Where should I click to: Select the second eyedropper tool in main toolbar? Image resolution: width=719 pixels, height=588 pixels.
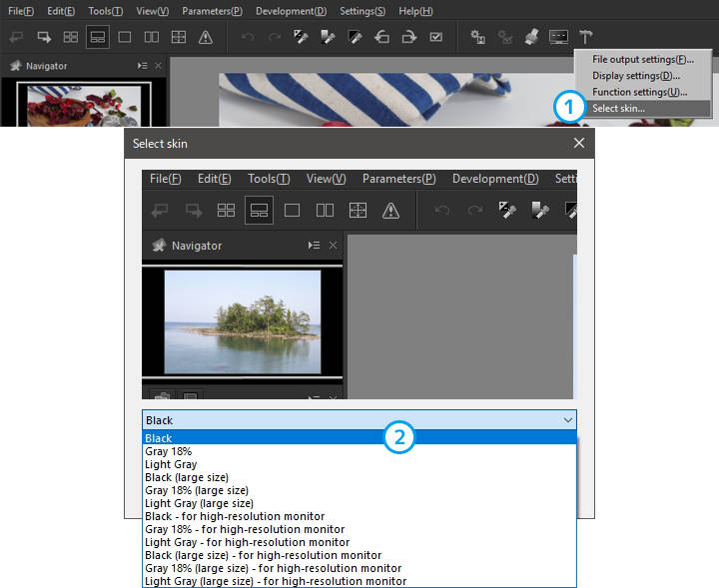point(328,37)
